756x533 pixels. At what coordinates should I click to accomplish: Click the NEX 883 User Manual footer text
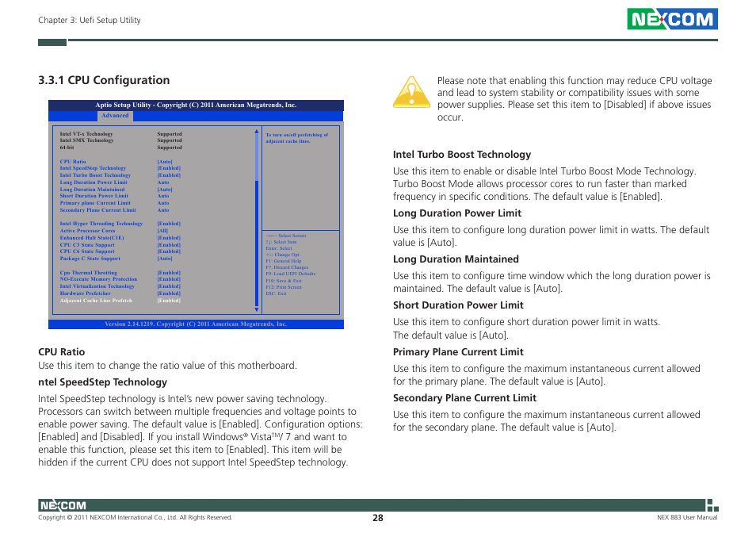coord(687,518)
